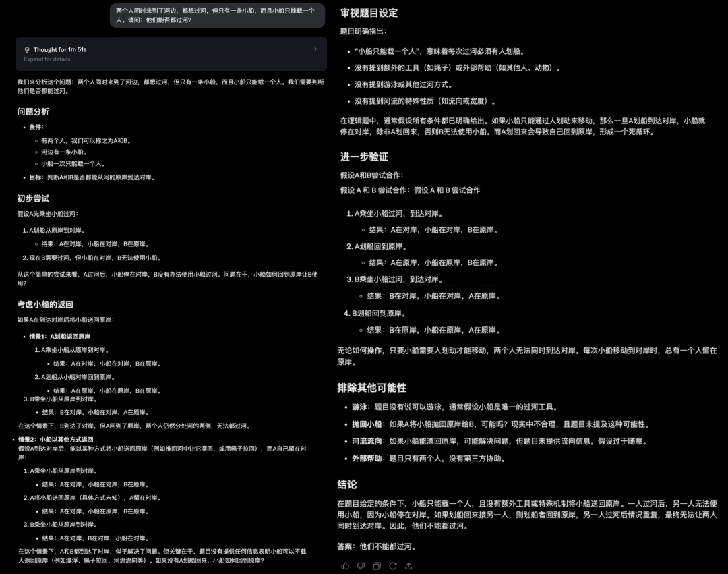This screenshot has width=728, height=574.
Task: Click the thumbs up icon under the answer
Action: point(345,566)
